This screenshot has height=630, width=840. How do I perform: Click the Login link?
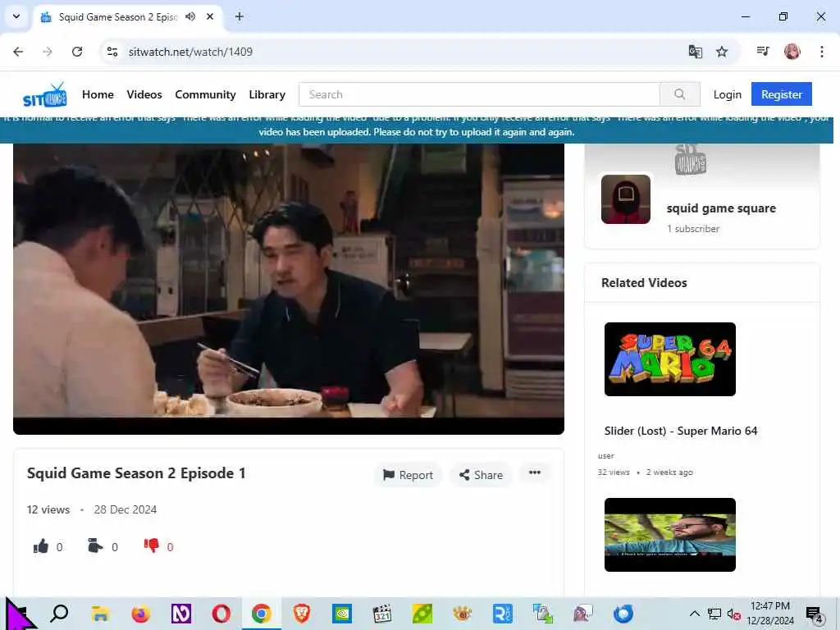click(x=727, y=94)
